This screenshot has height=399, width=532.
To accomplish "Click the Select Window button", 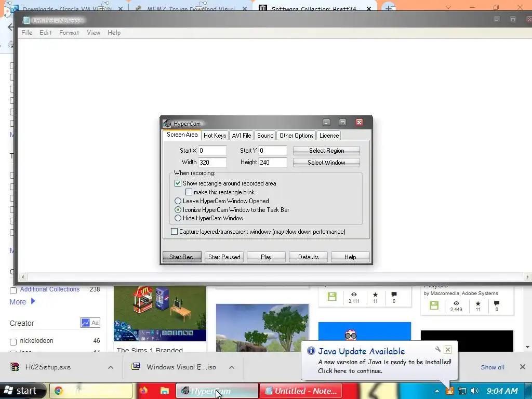I will coord(326,163).
